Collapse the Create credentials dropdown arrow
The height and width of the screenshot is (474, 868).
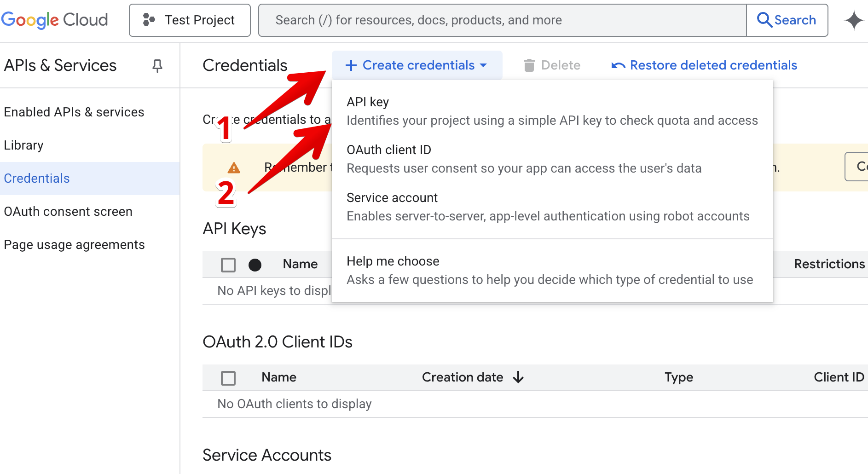[483, 65]
